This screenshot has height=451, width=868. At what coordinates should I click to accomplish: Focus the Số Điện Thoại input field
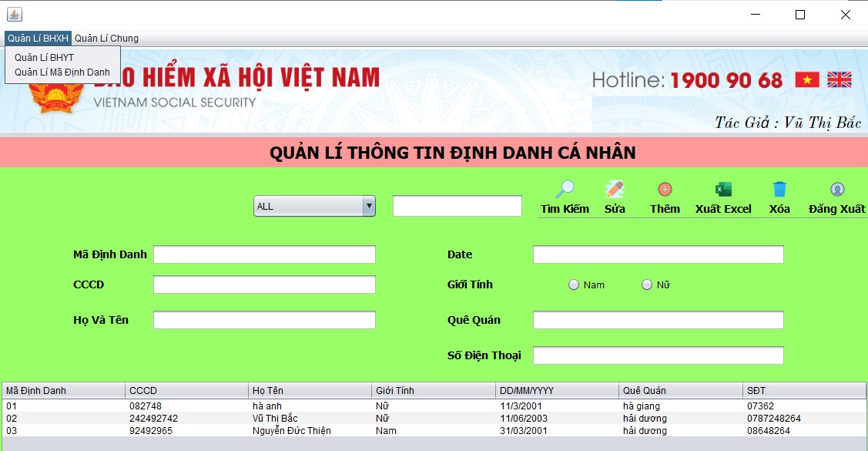[x=659, y=355]
